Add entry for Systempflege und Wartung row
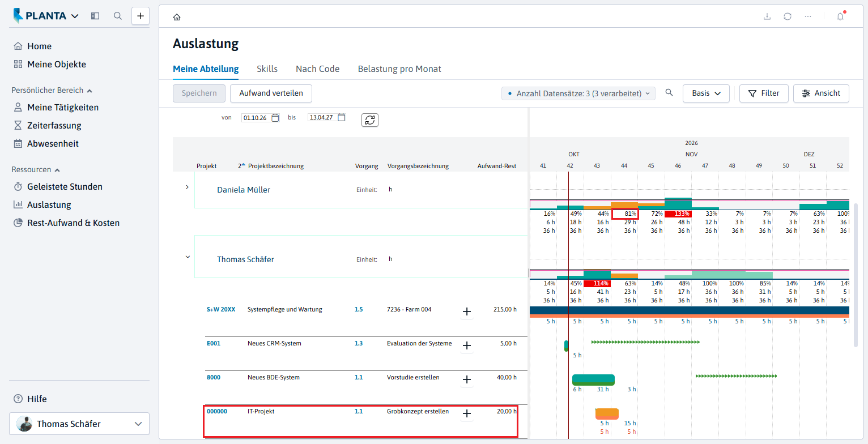 click(467, 311)
